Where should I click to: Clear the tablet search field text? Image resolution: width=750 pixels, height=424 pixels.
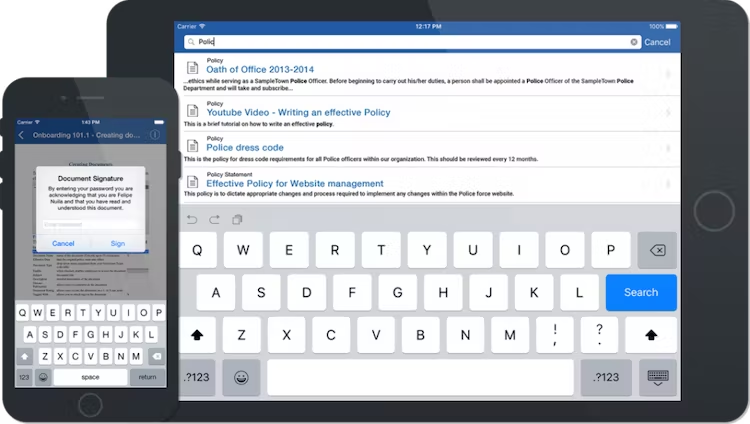(634, 42)
